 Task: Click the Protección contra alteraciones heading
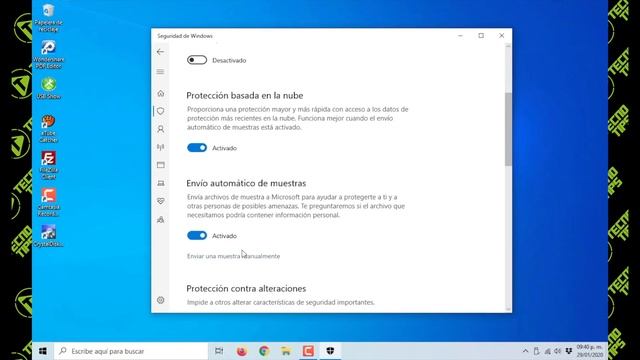[246, 289]
